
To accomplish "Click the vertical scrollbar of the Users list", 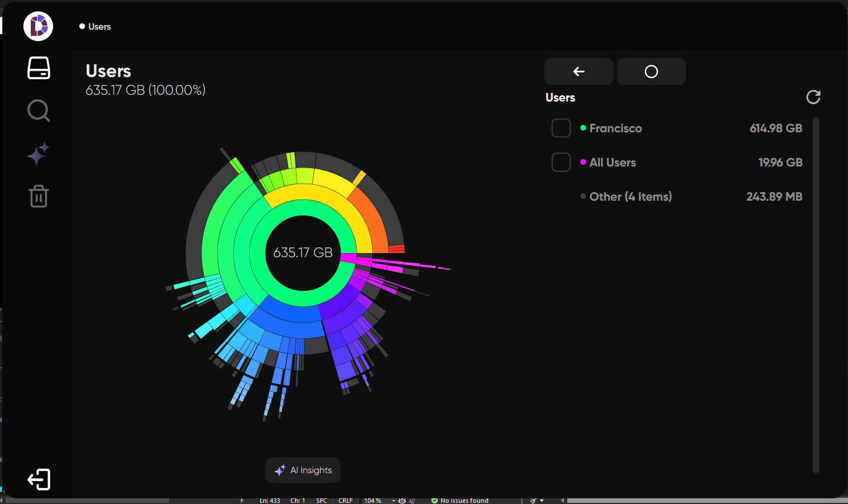I will 816,295.
